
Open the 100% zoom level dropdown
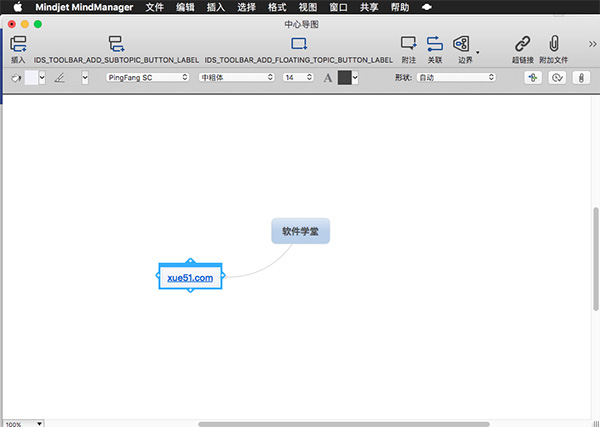click(23, 424)
